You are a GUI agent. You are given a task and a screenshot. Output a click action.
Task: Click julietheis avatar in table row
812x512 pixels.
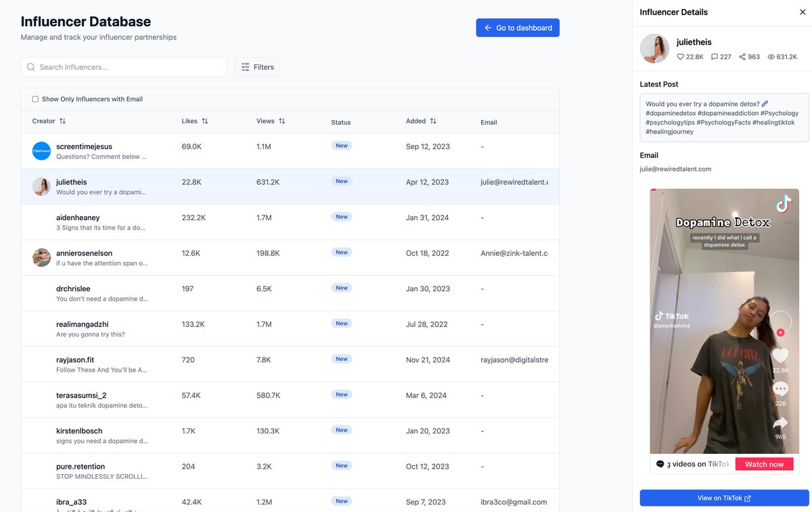click(x=41, y=186)
